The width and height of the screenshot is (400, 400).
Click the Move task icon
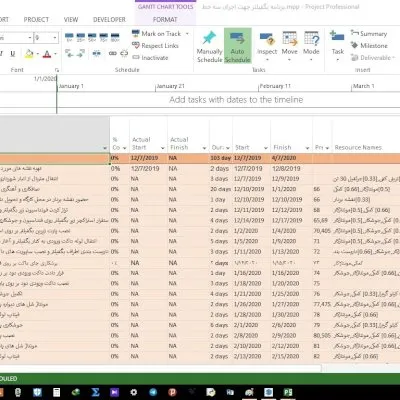point(289,38)
